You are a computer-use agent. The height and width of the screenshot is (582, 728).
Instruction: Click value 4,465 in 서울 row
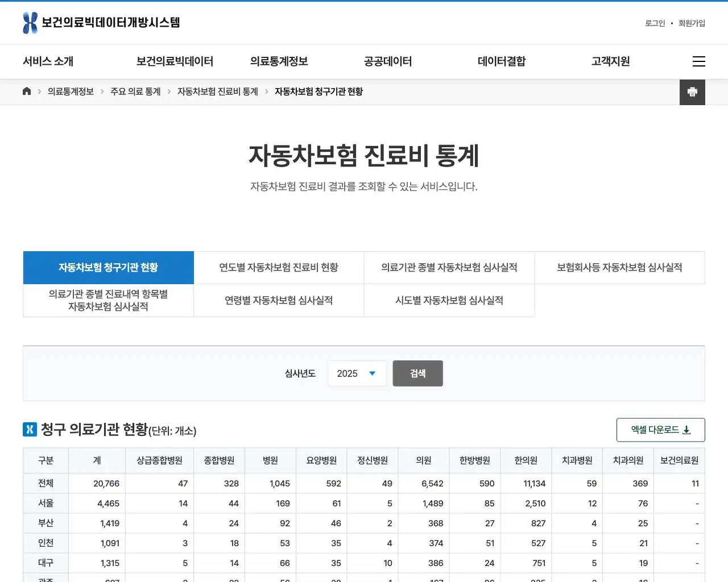(108, 504)
